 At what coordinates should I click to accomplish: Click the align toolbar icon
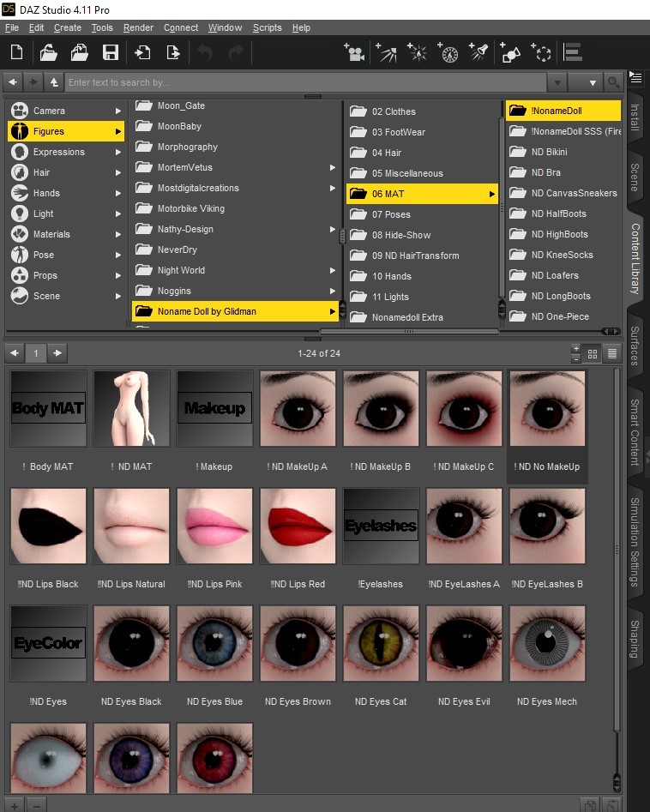click(572, 52)
